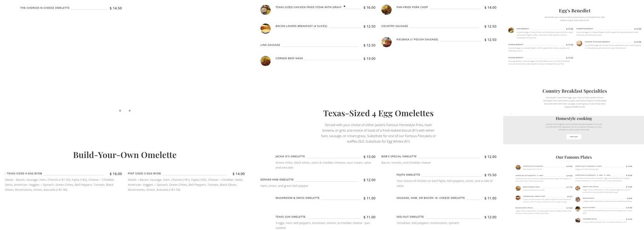This screenshot has width=644, height=230.
Task: Select the second carousel pagination dot
Action: point(130,110)
